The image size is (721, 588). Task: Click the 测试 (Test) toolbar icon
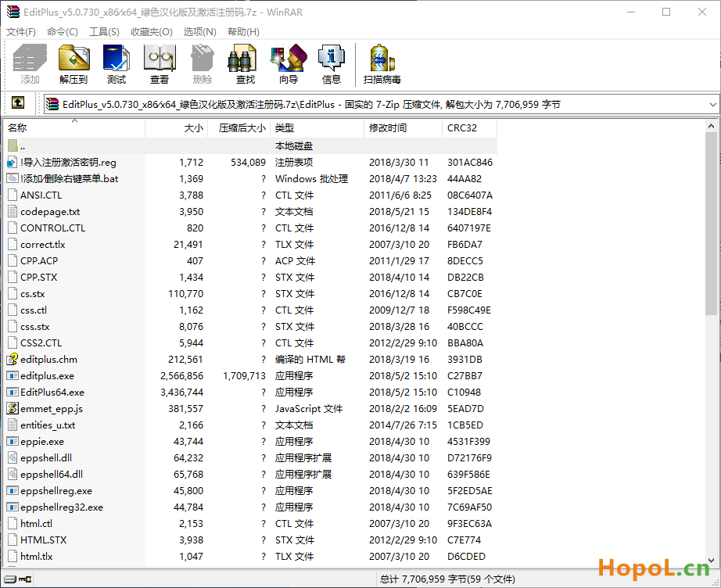coord(117,58)
